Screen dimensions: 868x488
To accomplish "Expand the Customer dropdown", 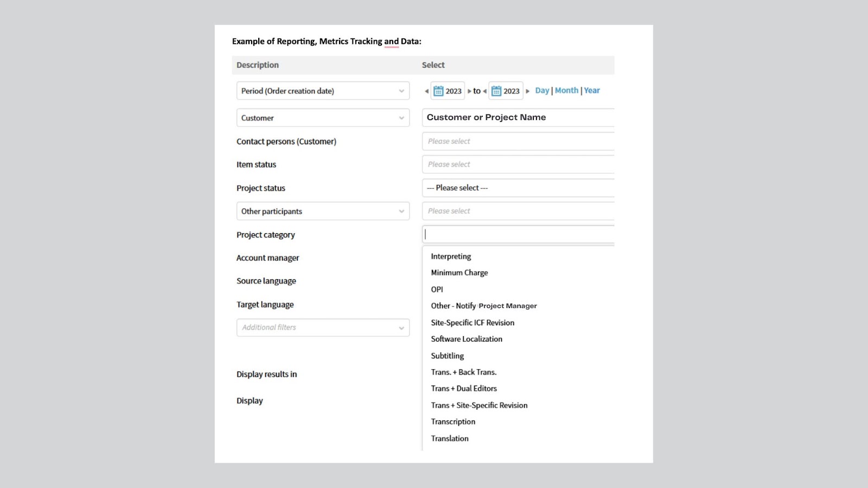I will click(323, 118).
